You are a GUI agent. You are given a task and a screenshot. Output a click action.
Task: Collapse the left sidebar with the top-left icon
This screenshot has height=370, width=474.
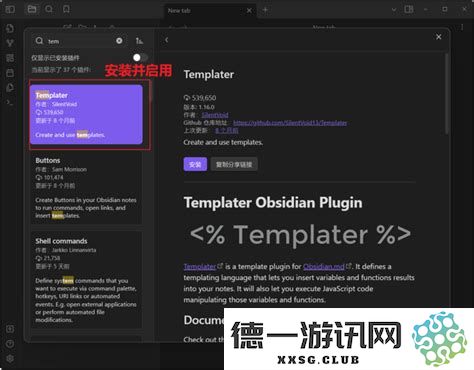10,9
